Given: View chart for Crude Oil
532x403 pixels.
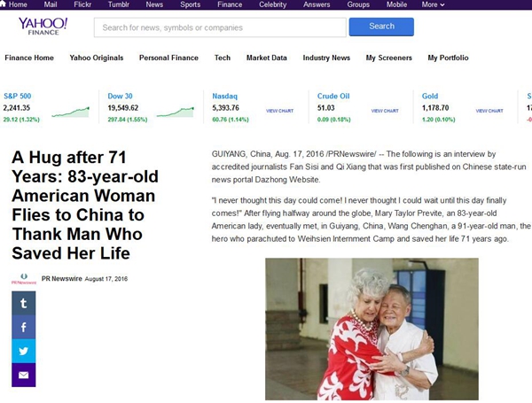Looking at the screenshot, I should pos(385,111).
